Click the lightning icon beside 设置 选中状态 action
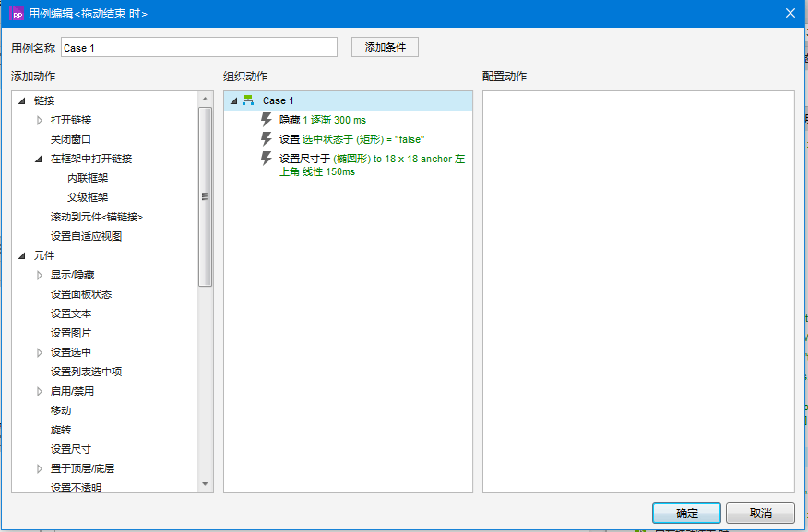The width and height of the screenshot is (808, 532). [267, 139]
